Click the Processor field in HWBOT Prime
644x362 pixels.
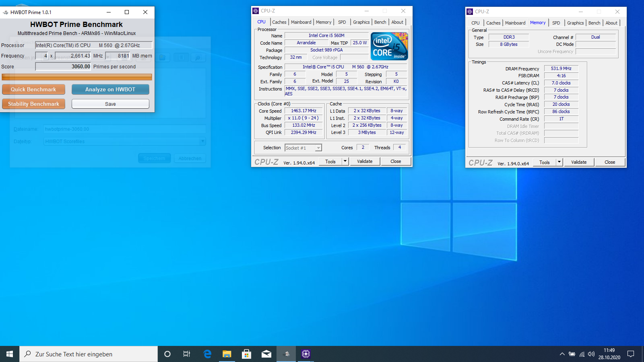pyautogui.click(x=94, y=45)
